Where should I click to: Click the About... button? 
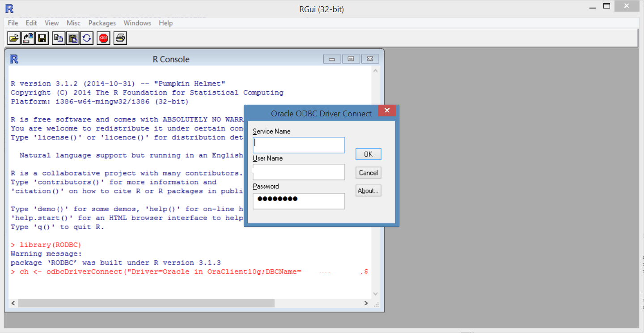[369, 191]
